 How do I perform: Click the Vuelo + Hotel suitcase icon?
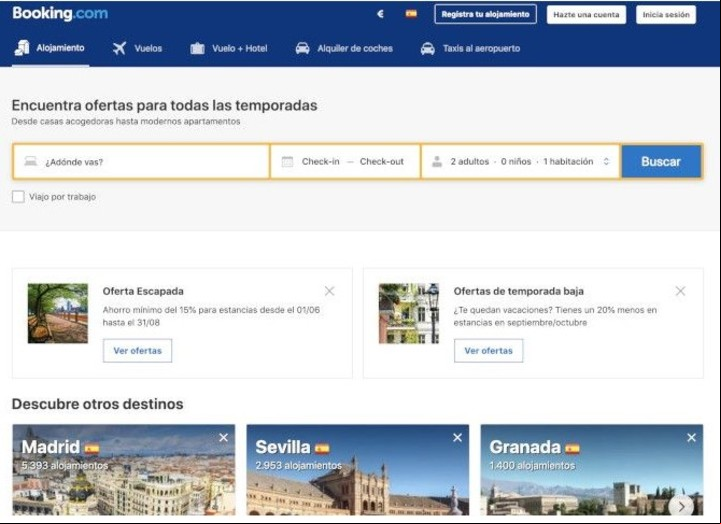[197, 48]
